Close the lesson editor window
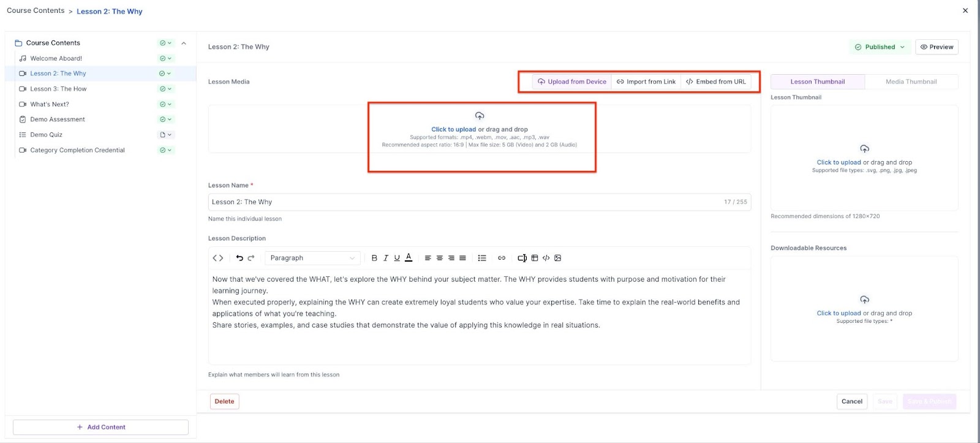The width and height of the screenshot is (980, 443). click(965, 10)
